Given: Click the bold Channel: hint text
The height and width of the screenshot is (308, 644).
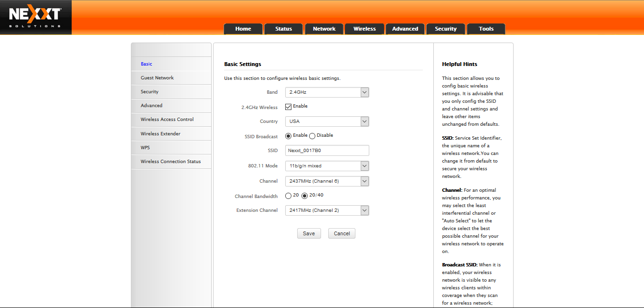Looking at the screenshot, I should coord(452,190).
